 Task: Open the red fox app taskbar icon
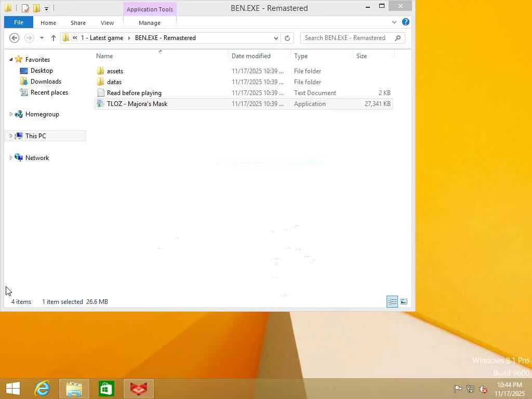tap(139, 389)
